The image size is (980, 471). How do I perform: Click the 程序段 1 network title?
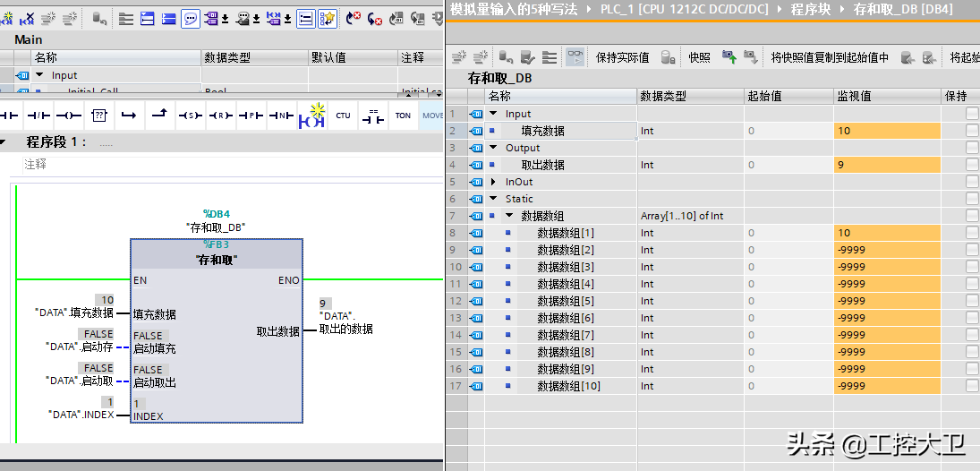coord(56,142)
